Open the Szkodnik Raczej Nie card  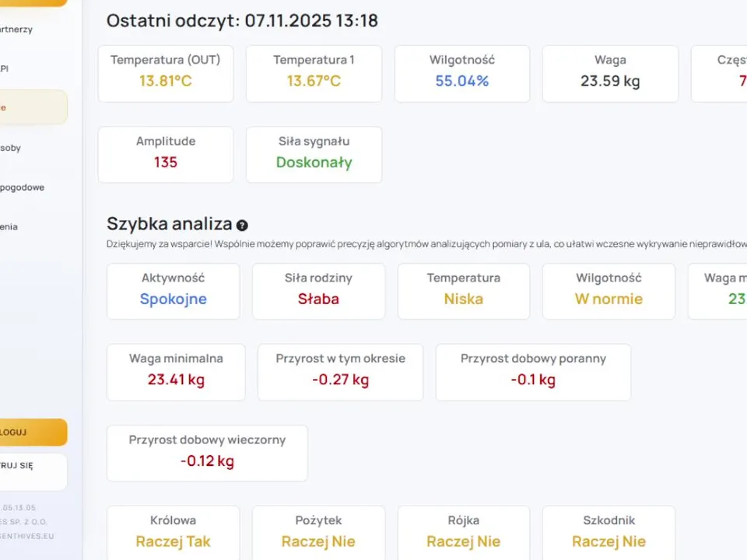608,534
